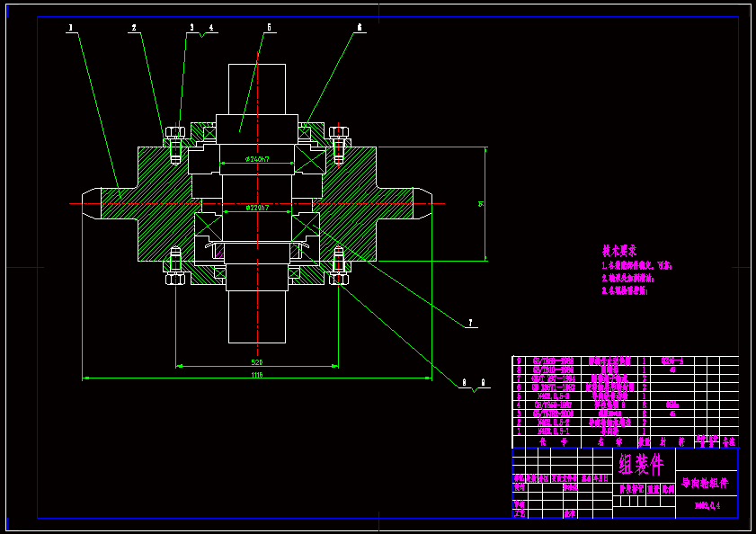Click part callout number 5
This screenshot has width=756, height=534.
269,28
